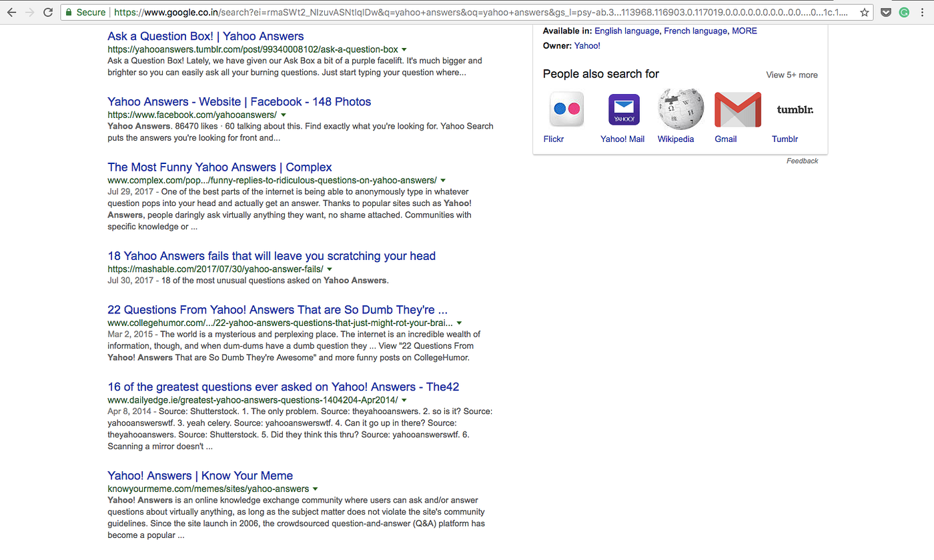Bookmark this page with the star icon
The width and height of the screenshot is (934, 560).
864,12
